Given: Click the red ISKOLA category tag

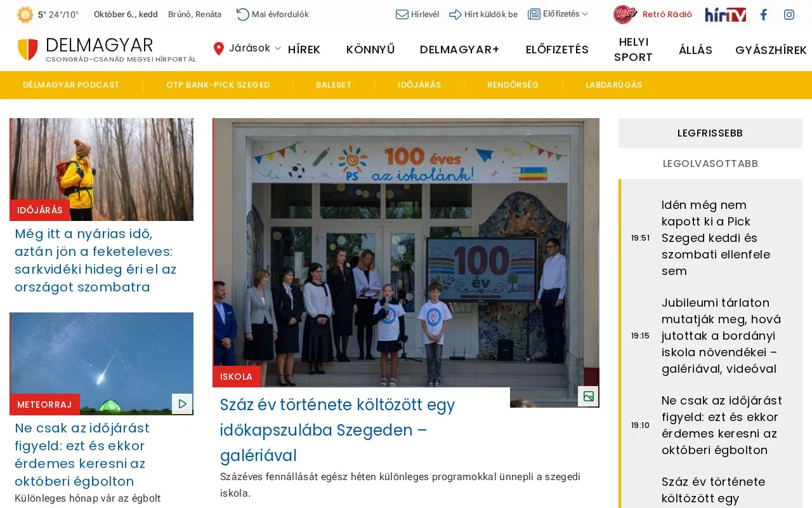Looking at the screenshot, I should tap(237, 377).
